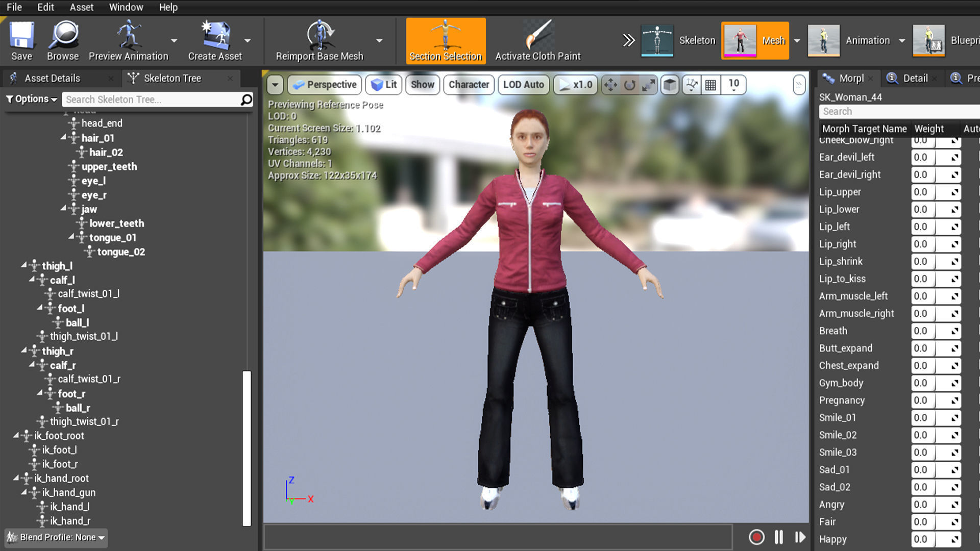The height and width of the screenshot is (551, 980).
Task: Toggle Section Selection mode
Action: tap(446, 41)
